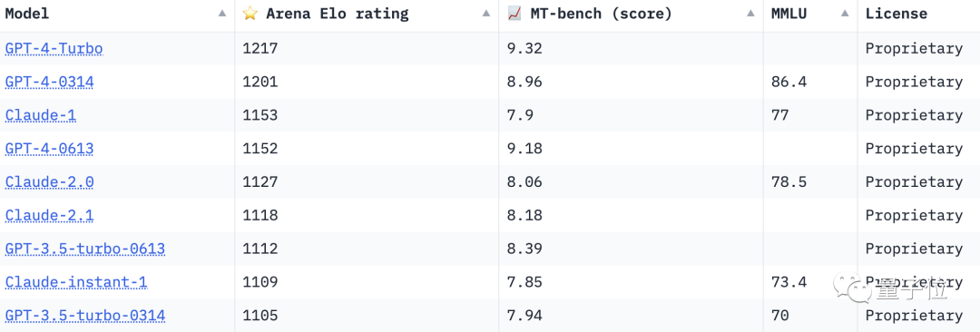
Task: Open the Claude-2.1 model link
Action: coord(50,215)
